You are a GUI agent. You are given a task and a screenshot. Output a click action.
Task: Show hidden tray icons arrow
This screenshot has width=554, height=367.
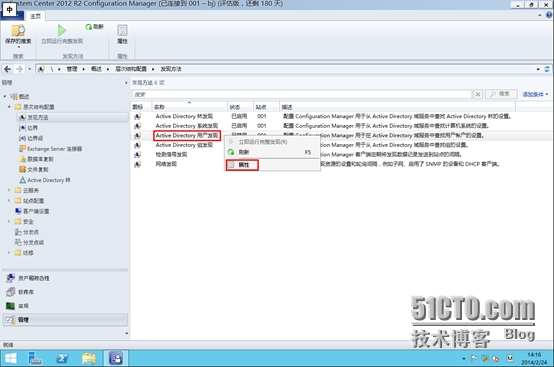(x=464, y=359)
